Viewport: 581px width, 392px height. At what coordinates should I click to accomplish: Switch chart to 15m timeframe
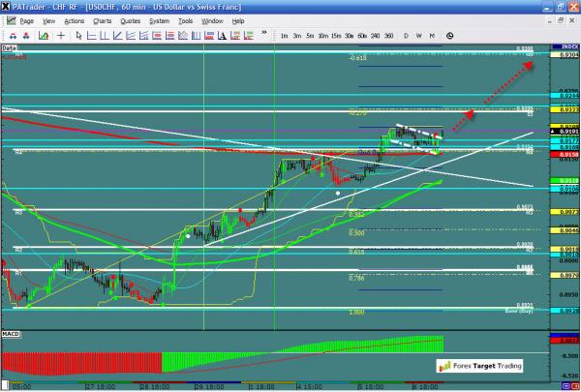point(336,36)
